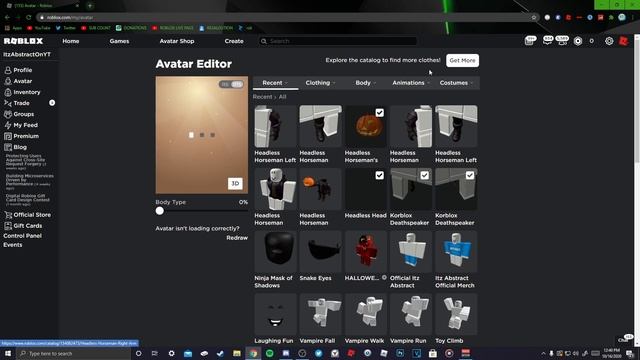
Task: Open Spotify from the Windows taskbar
Action: pyautogui.click(x=270, y=353)
